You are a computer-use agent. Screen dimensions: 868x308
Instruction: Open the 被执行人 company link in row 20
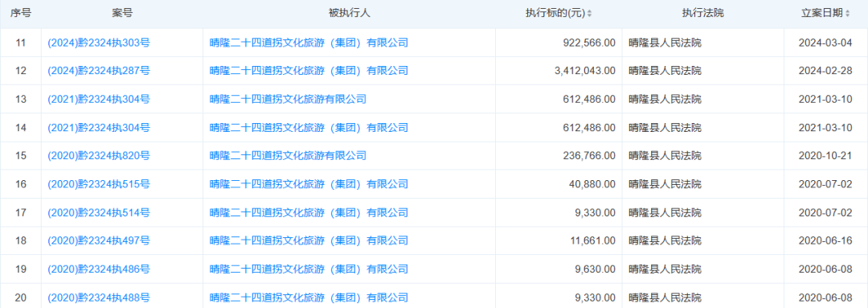click(x=309, y=298)
